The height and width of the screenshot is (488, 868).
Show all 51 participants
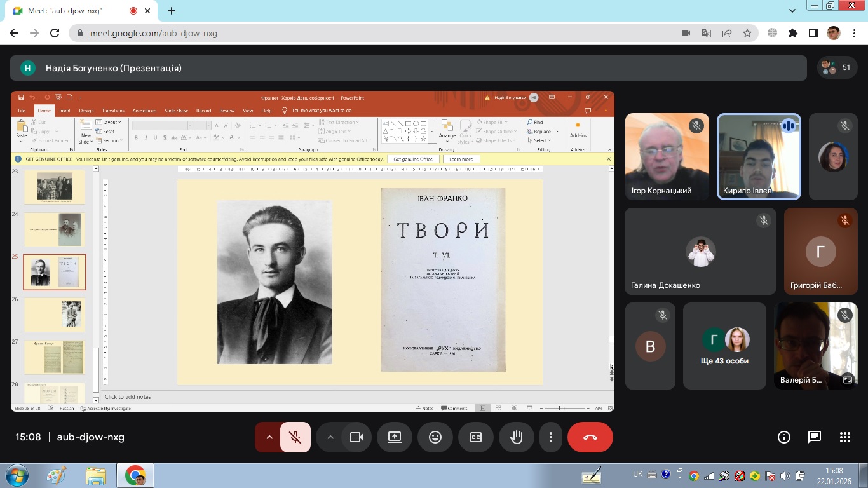[x=837, y=67]
